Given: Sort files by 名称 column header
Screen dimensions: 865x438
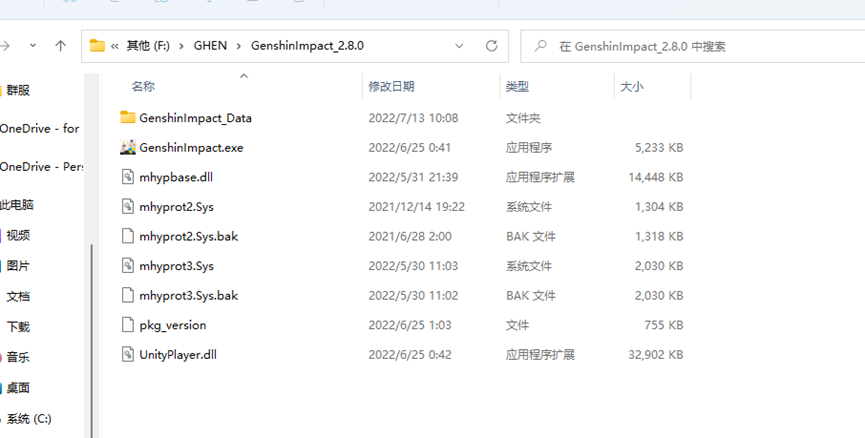Looking at the screenshot, I should tap(143, 86).
